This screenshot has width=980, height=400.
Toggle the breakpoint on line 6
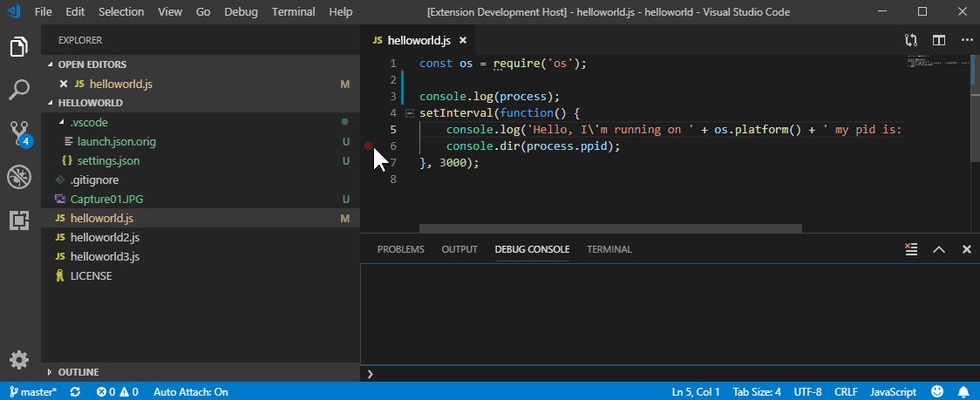(x=369, y=146)
